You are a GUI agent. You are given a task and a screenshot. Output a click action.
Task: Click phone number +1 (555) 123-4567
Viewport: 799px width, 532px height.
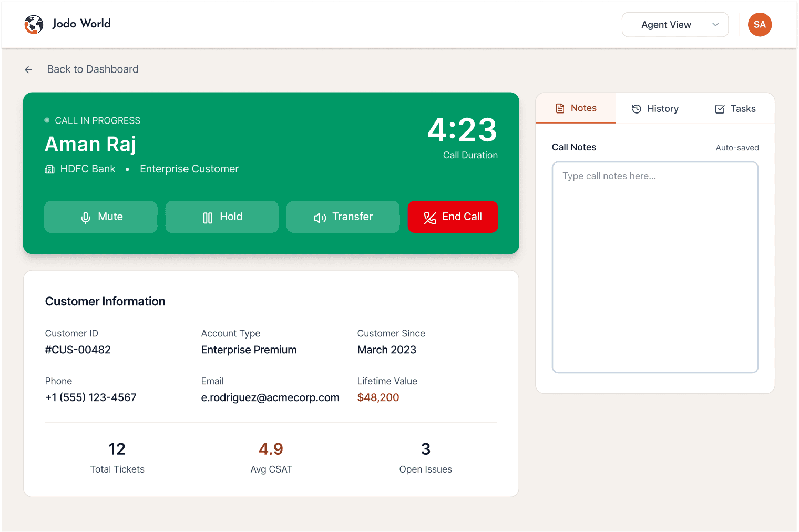[x=90, y=397]
